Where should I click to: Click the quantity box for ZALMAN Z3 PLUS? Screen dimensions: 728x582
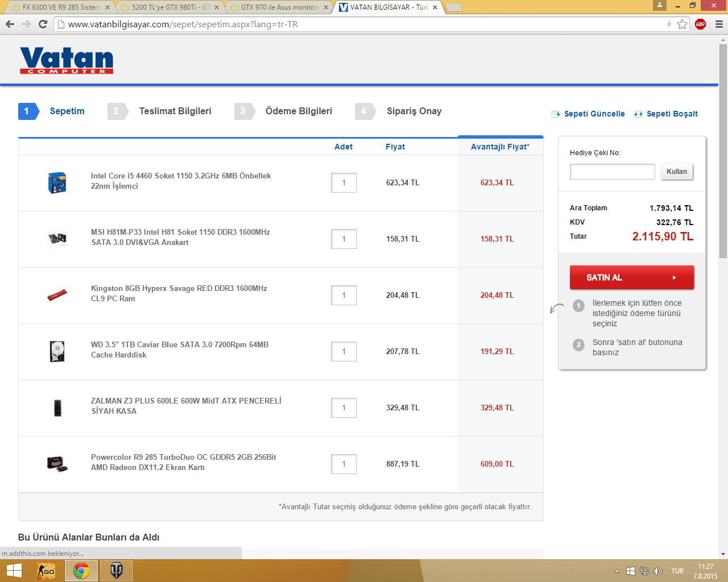pos(344,408)
